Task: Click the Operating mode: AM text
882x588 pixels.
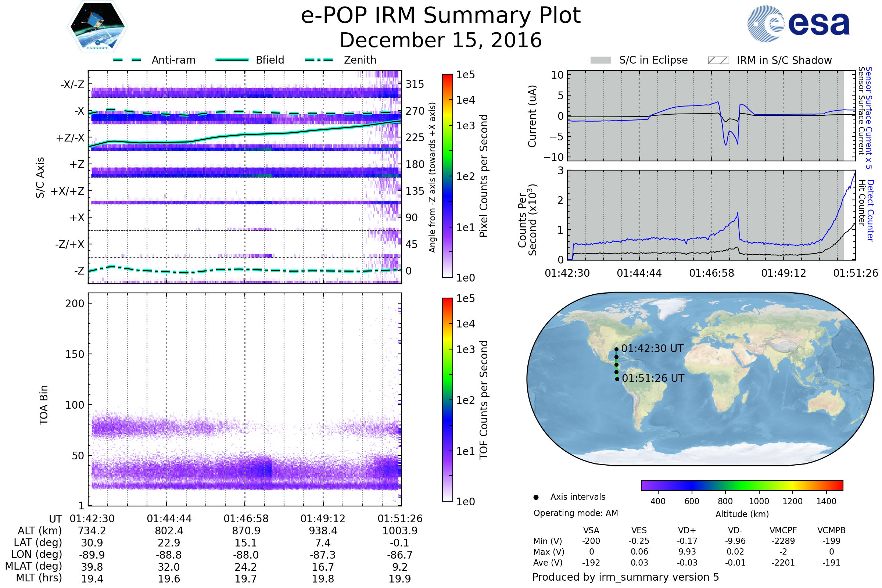Action: click(576, 513)
